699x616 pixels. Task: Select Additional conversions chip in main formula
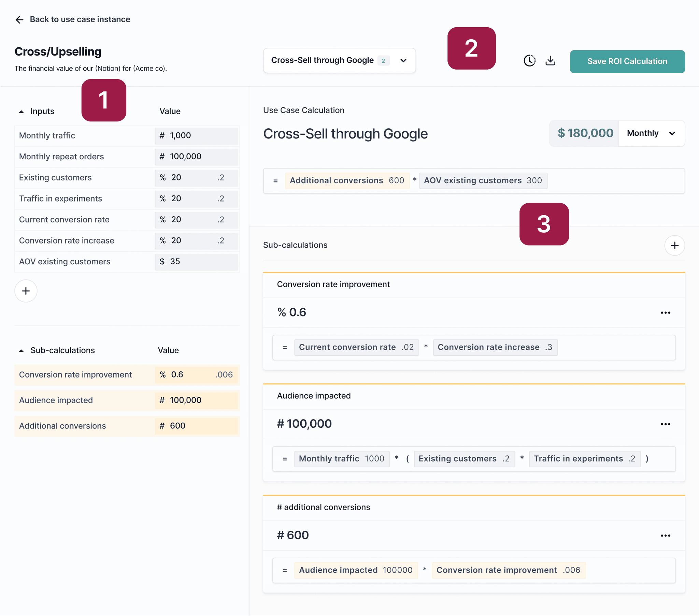pos(347,180)
